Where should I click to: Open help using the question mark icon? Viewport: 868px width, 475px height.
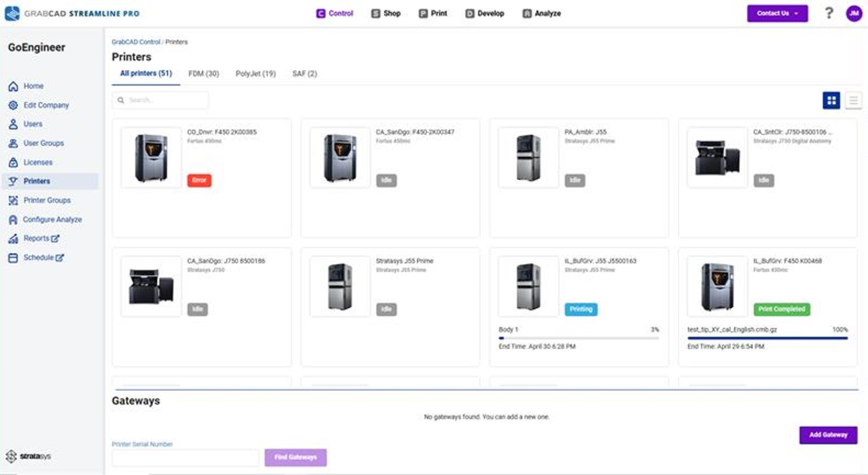pyautogui.click(x=829, y=13)
